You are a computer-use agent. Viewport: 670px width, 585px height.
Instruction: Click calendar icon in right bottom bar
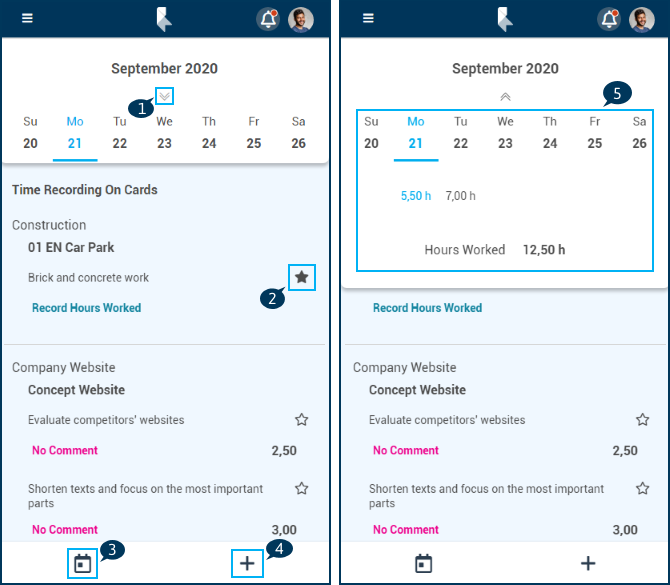423,564
